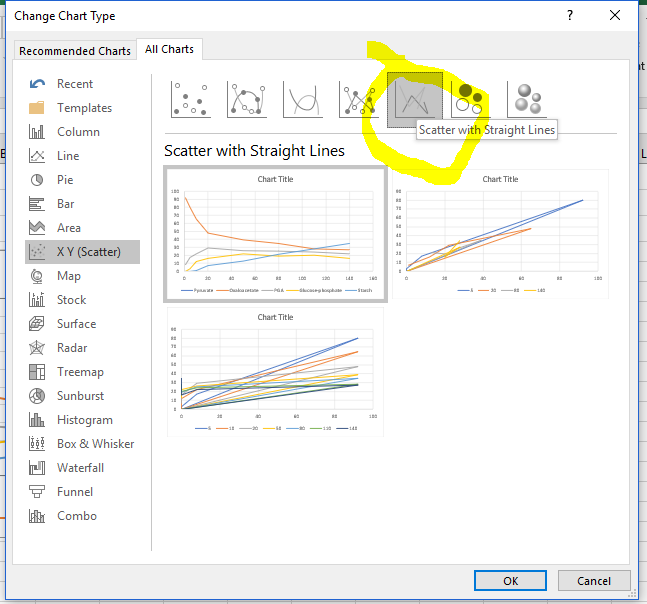Open the Recent chart category

click(x=83, y=84)
